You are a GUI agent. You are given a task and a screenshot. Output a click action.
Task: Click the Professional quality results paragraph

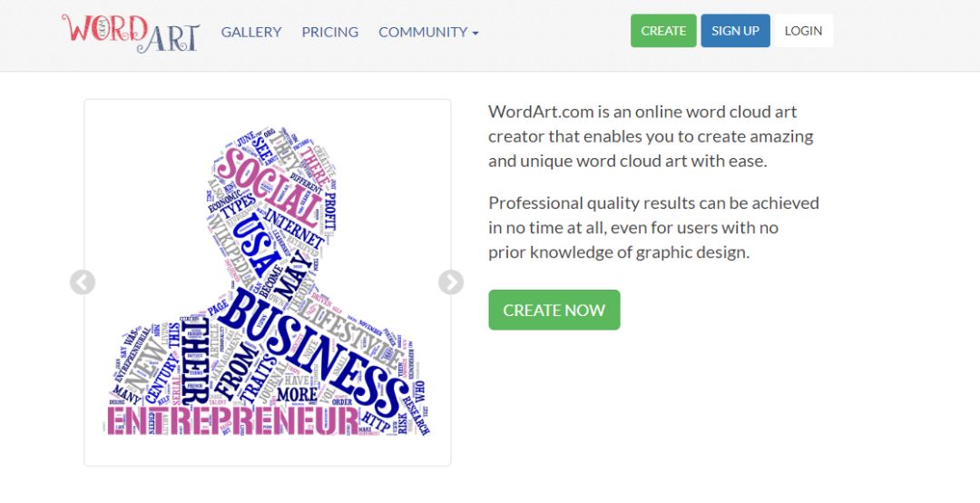653,228
